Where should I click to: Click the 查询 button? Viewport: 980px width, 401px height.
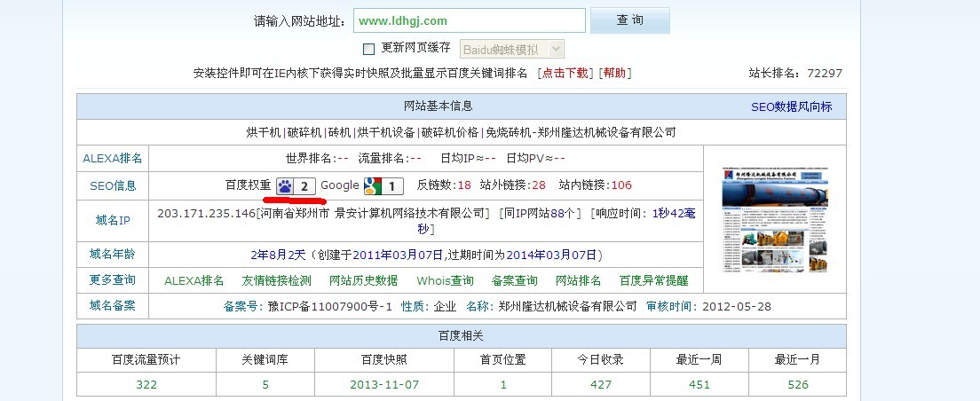[x=630, y=20]
